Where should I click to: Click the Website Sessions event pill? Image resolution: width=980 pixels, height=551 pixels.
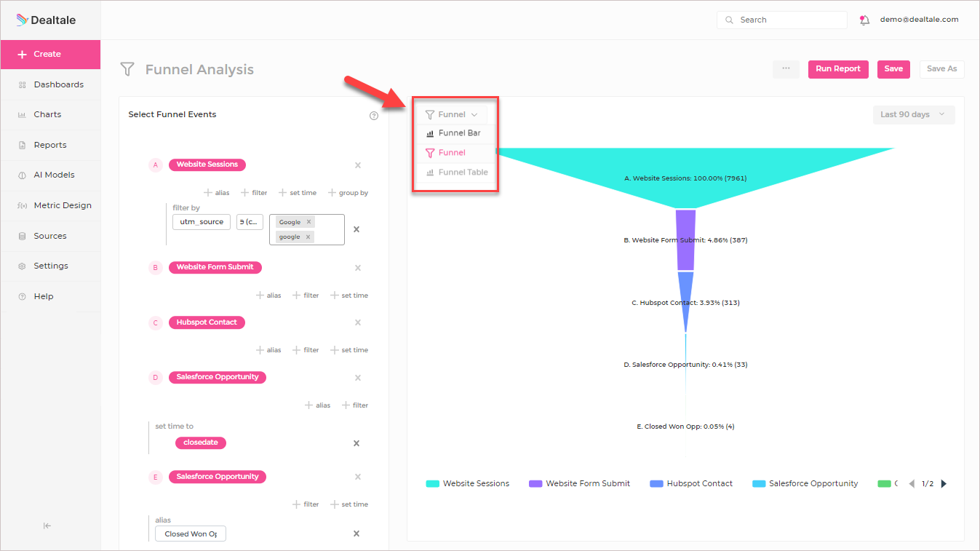click(x=207, y=164)
